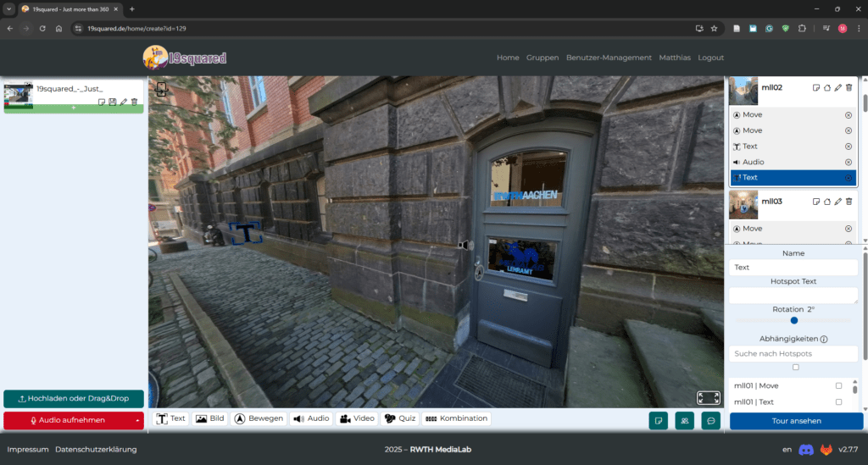Open the Gruppen menu item

(x=542, y=58)
